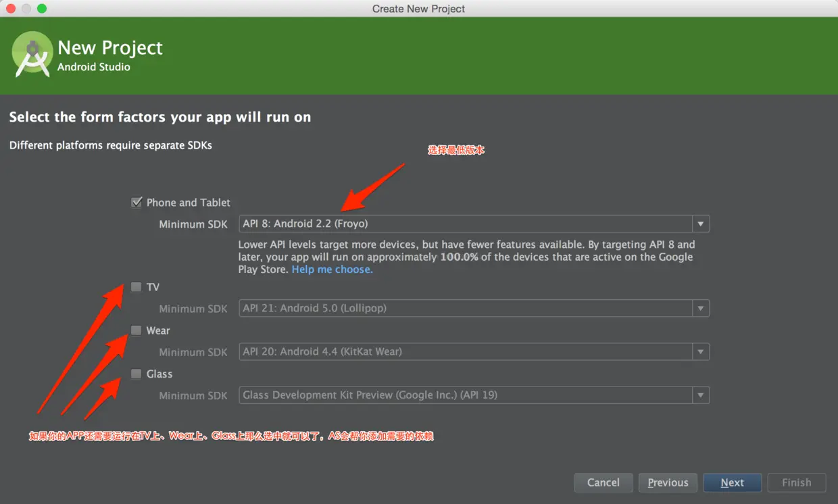Enable the Wear form factor checkbox

click(x=137, y=330)
